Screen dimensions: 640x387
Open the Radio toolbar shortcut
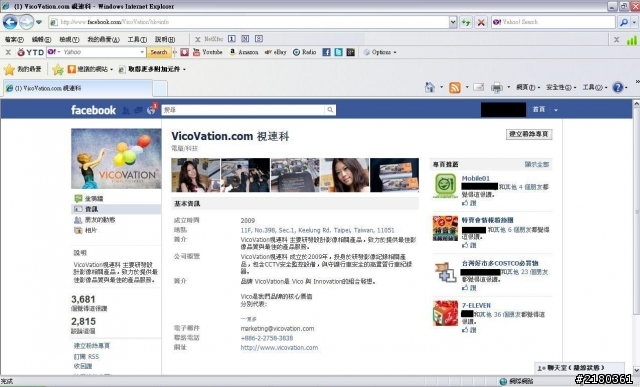pos(304,52)
